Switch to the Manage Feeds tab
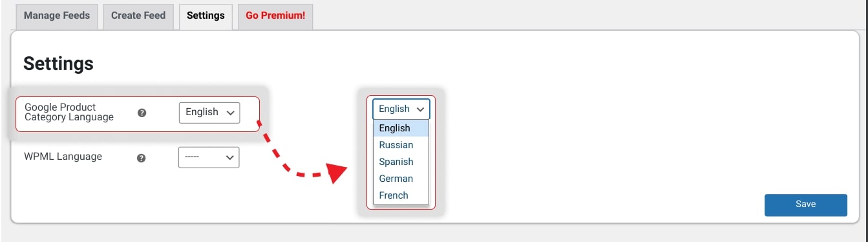The width and height of the screenshot is (868, 242). coord(57,16)
